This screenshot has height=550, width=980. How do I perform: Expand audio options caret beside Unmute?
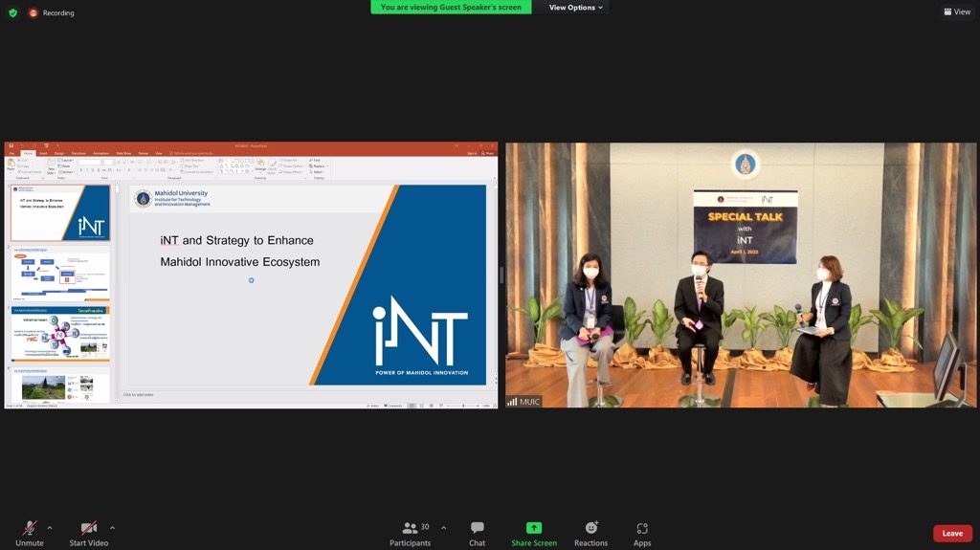point(50,528)
